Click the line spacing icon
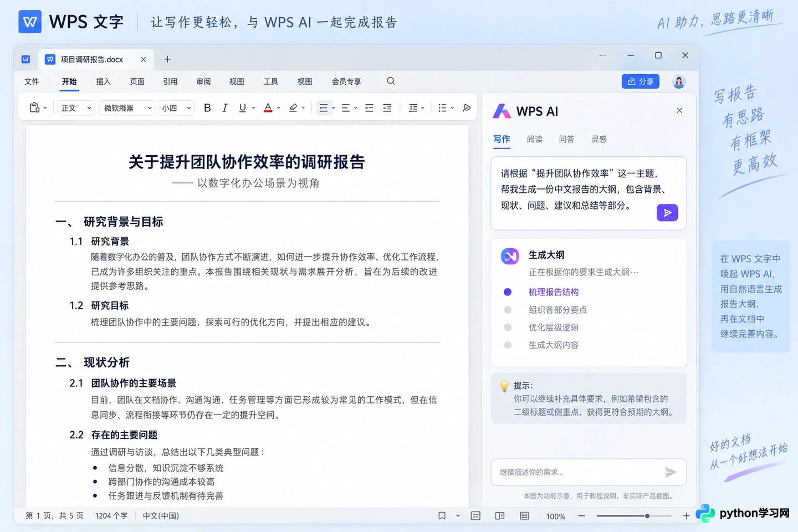Screen dimensions: 798x532 coord(413,108)
